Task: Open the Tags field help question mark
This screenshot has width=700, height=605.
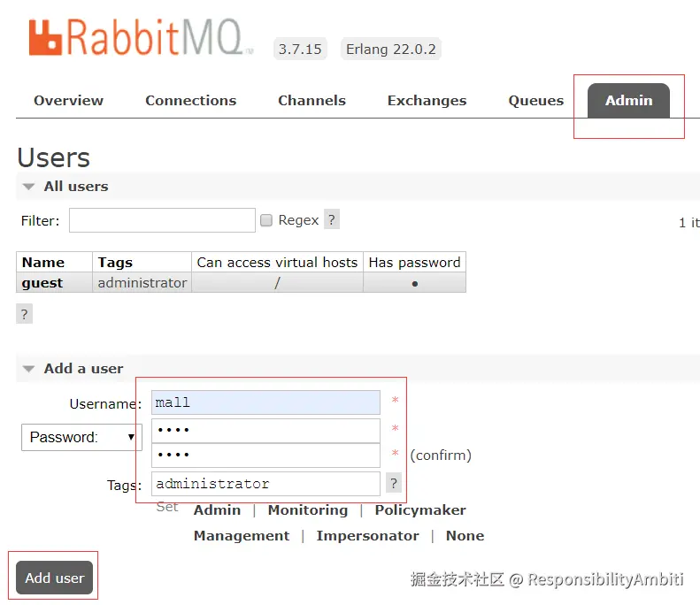Action: tap(393, 483)
